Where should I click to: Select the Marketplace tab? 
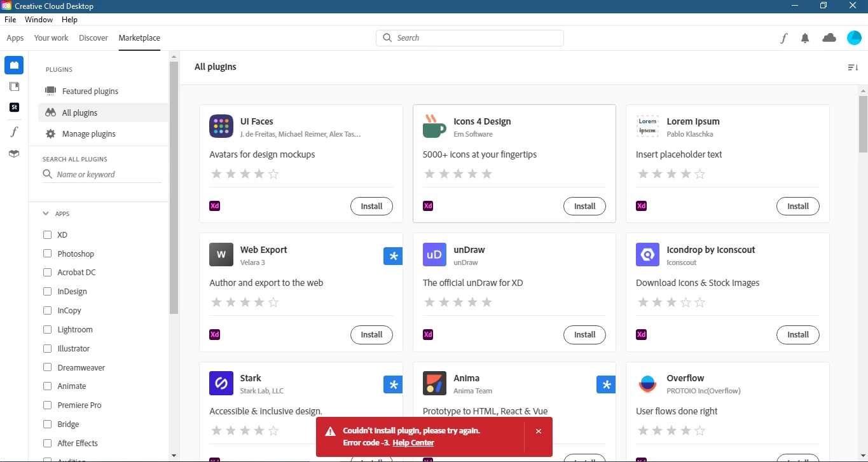coord(139,38)
